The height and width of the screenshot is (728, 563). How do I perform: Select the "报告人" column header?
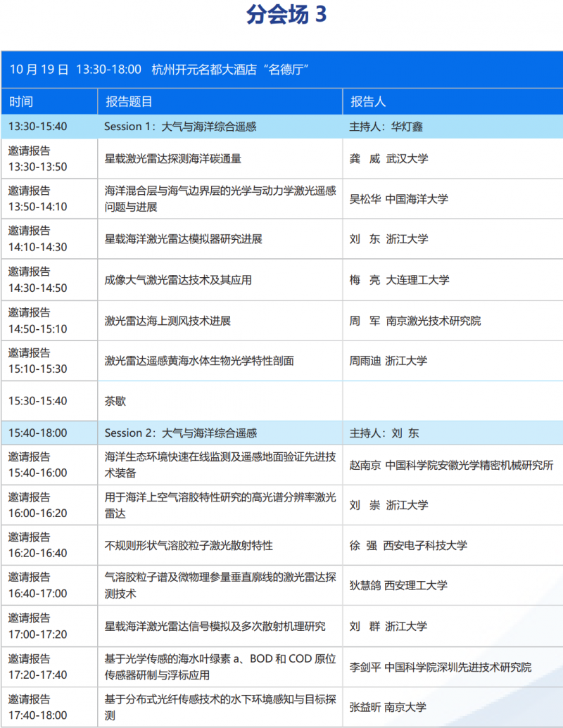[368, 102]
